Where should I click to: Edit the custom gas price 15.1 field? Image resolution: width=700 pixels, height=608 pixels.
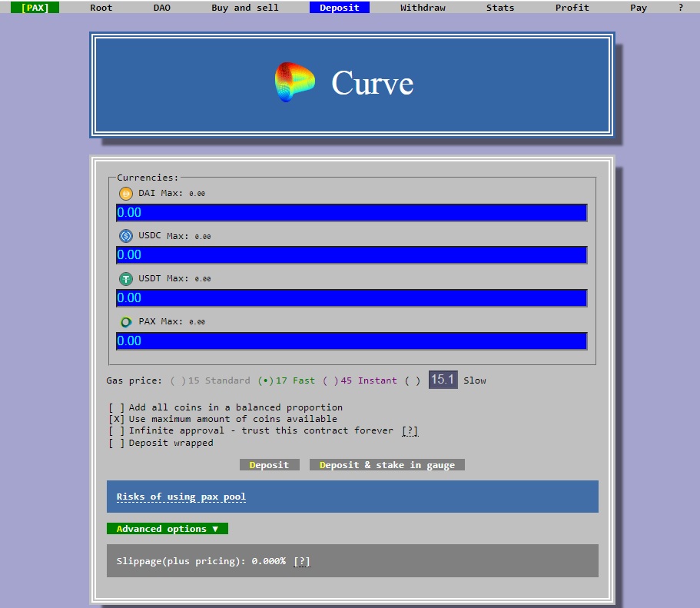443,380
